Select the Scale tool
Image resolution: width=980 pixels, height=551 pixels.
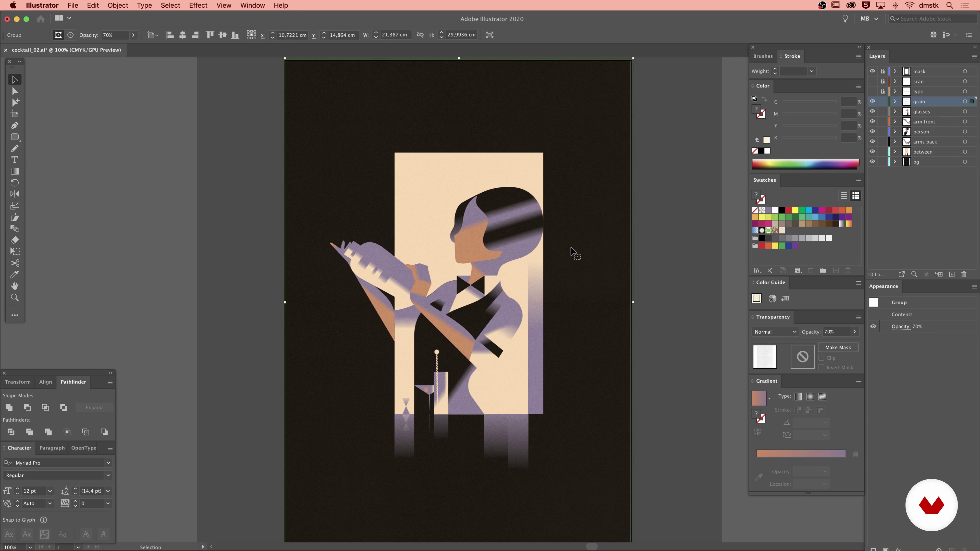point(15,206)
